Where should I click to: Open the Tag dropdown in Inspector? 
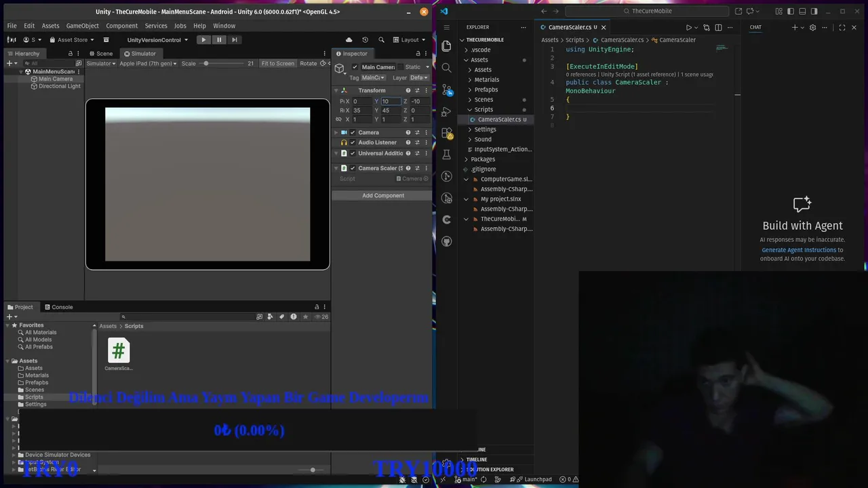tap(373, 77)
